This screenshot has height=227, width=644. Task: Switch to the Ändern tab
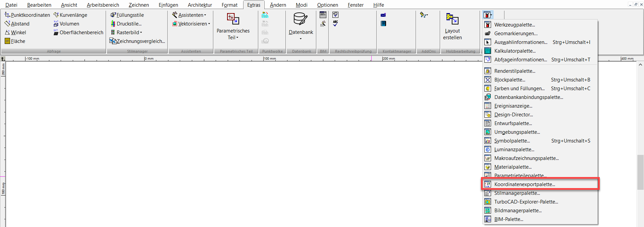tap(278, 5)
